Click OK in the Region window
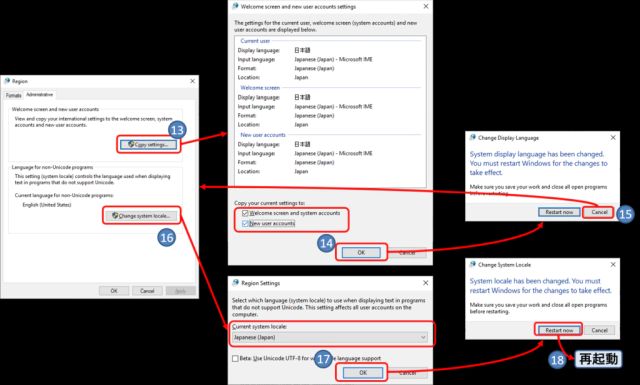Screen dimensions: 640x385 point(114,291)
